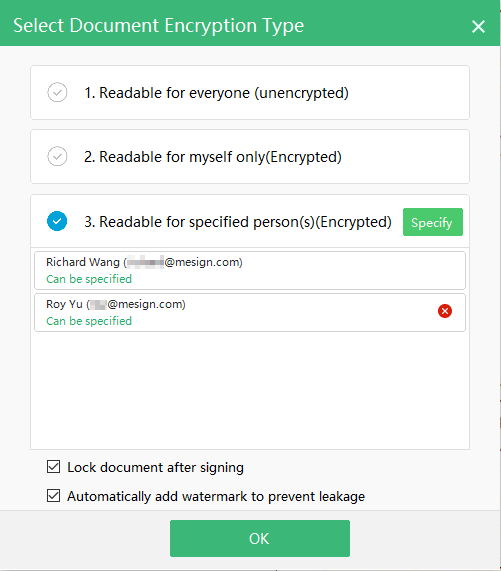Choose the 'Readable for myself only' radio circle
Image resolution: width=501 pixels, height=571 pixels.
[57, 157]
